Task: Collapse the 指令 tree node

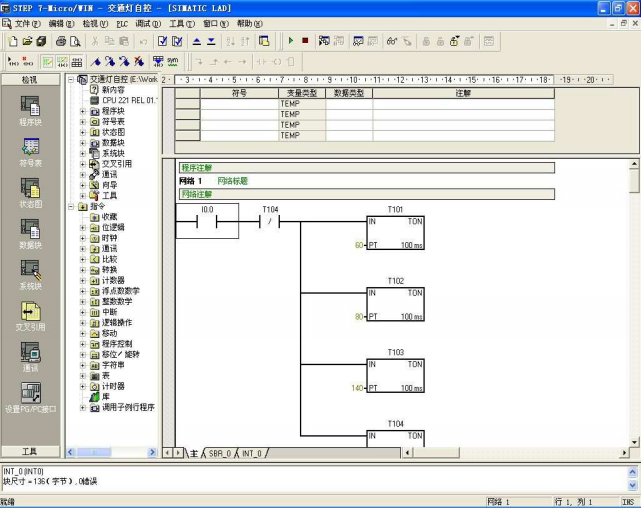Action: pyautogui.click(x=70, y=206)
